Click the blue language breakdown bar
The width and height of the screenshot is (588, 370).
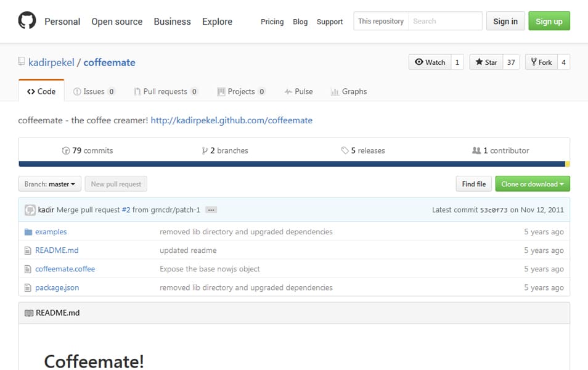click(291, 164)
